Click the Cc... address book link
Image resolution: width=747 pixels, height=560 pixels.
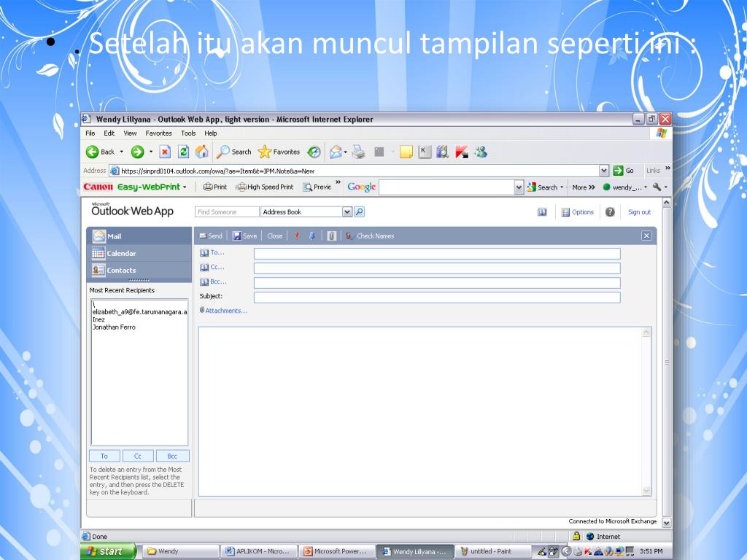212,268
